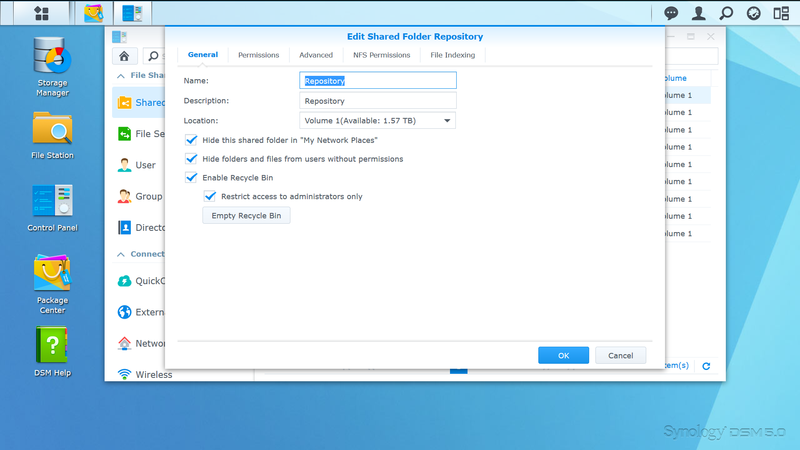Open Group settings in sidebar

point(140,196)
